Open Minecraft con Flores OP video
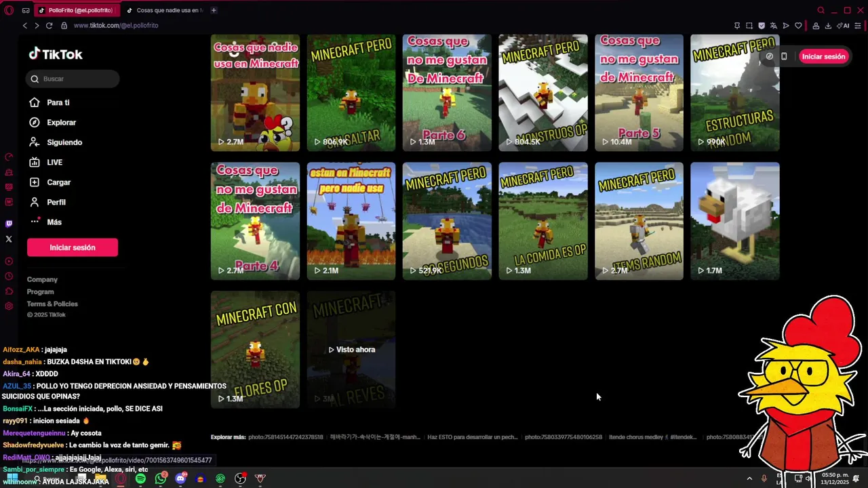This screenshot has height=488, width=868. (255, 350)
